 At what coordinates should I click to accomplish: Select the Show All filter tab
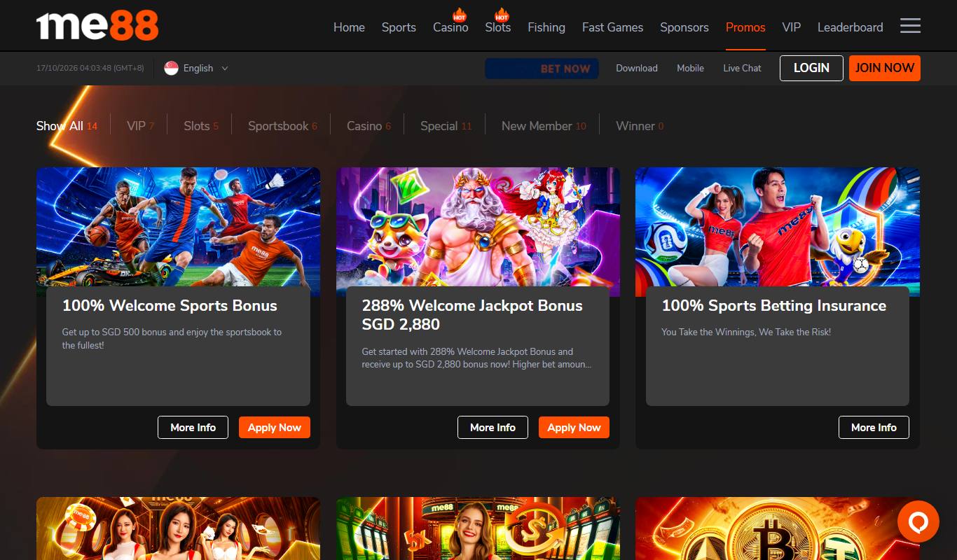[67, 126]
